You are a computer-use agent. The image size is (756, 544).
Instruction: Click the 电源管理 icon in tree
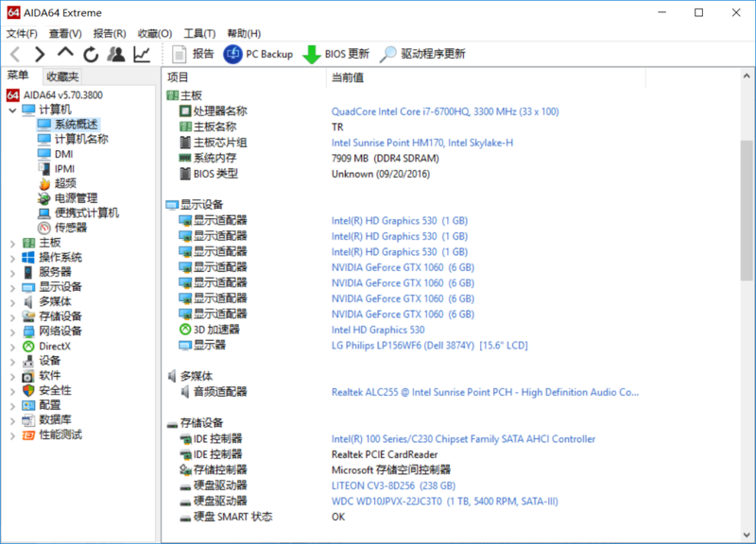(x=44, y=198)
